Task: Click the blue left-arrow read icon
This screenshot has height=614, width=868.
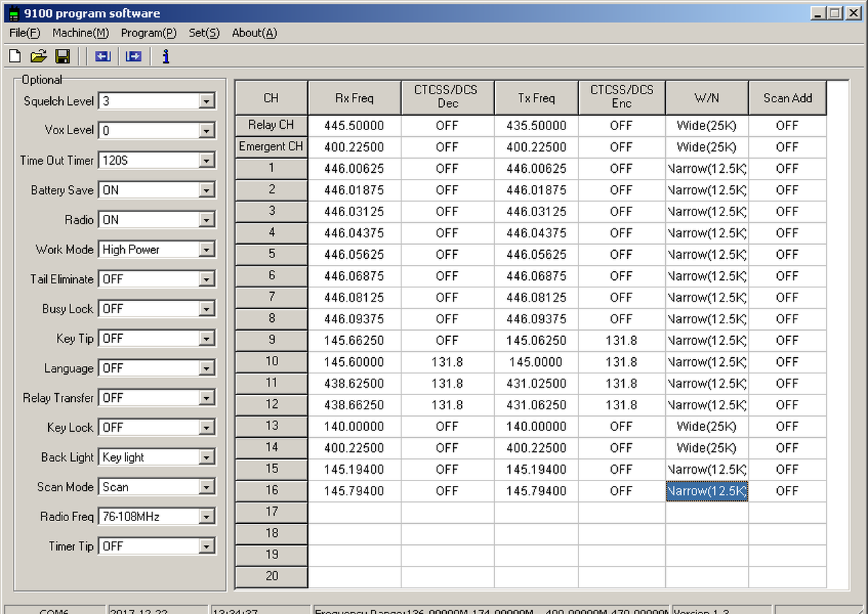Action: [103, 56]
